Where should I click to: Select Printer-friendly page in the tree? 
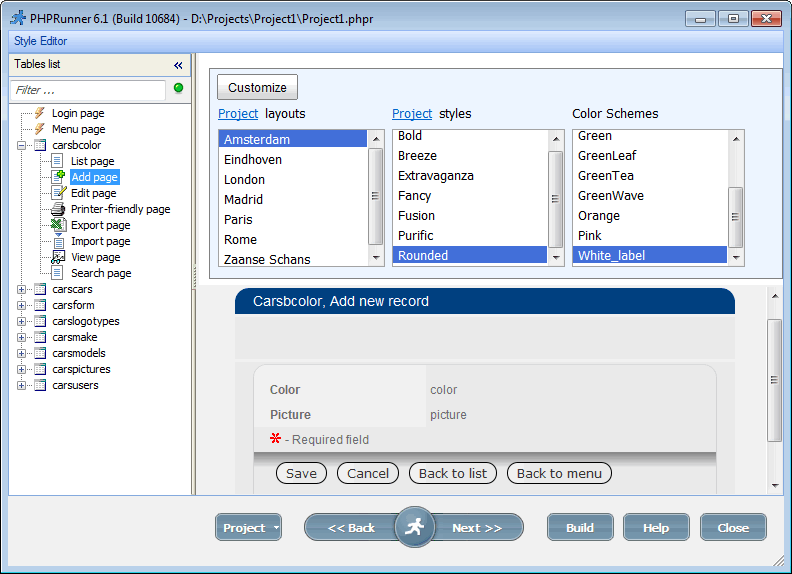tap(120, 209)
